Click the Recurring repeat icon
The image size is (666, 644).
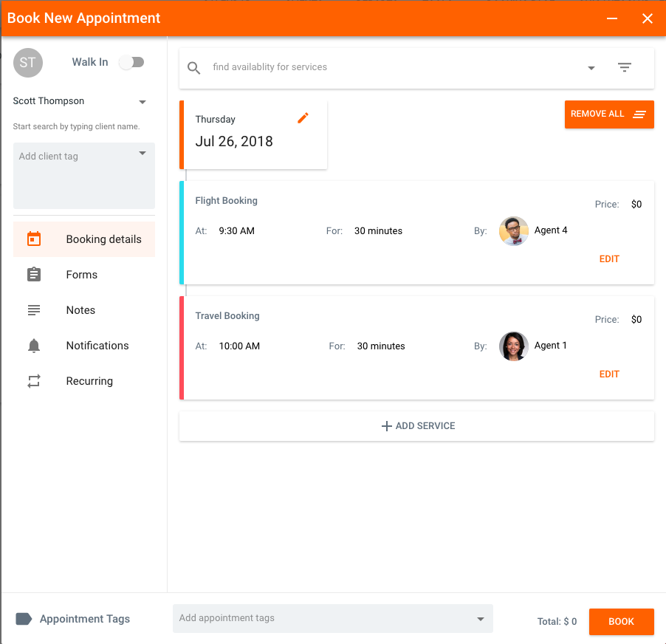(x=34, y=381)
